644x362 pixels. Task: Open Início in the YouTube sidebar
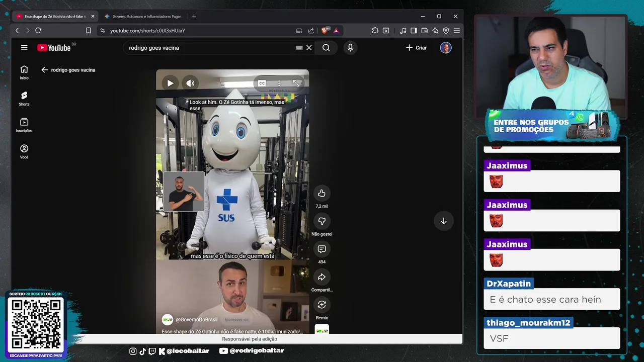24,72
